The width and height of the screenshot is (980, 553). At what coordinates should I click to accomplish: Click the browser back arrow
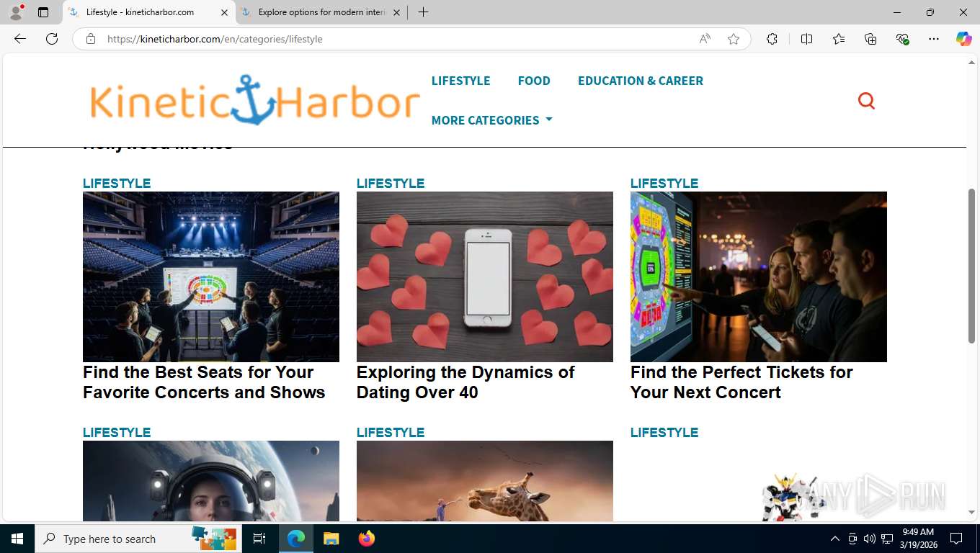click(20, 39)
